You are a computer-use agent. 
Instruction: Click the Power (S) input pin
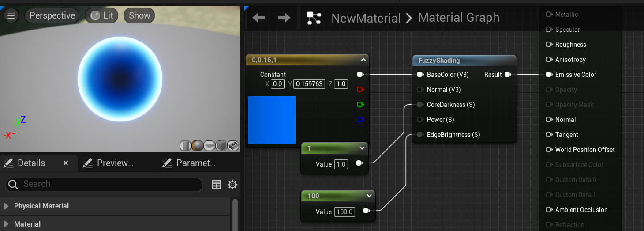(x=420, y=120)
